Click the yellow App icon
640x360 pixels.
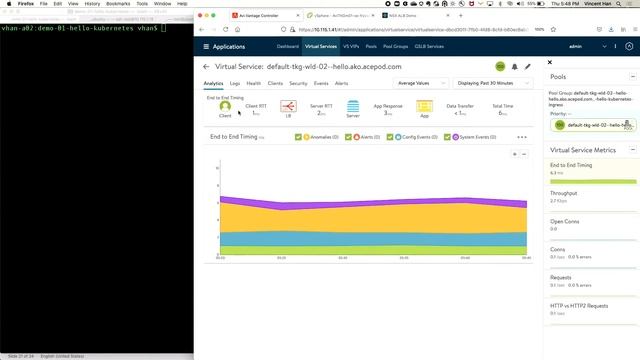[x=424, y=106]
